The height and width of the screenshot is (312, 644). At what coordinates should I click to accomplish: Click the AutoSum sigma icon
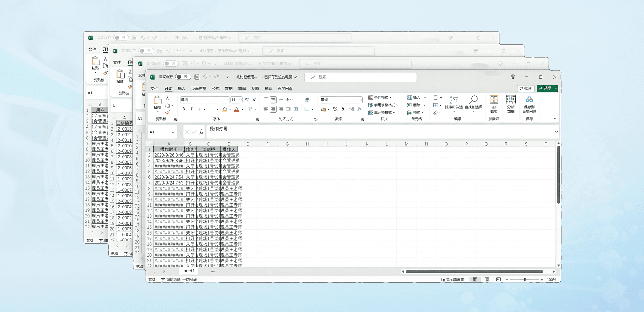coord(436,98)
